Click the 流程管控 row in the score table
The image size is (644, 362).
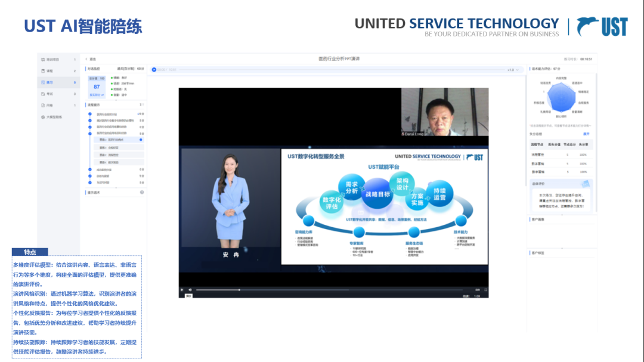pos(561,155)
